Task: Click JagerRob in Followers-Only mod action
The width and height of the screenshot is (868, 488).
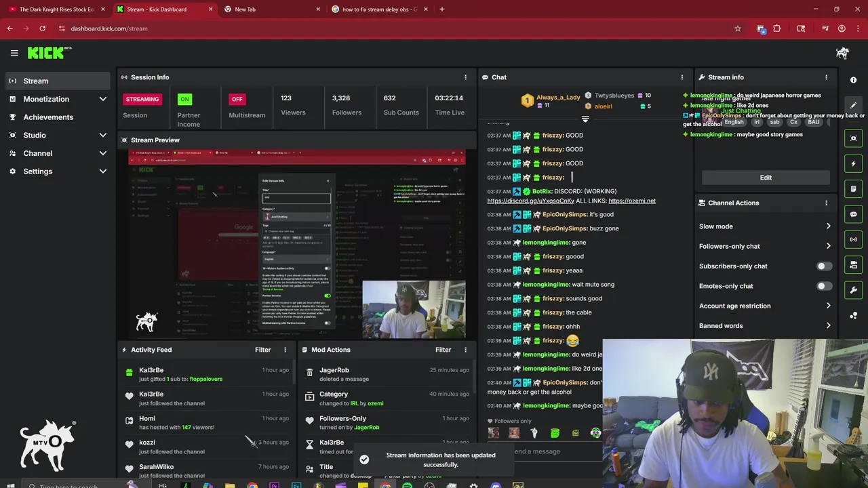Action: pyautogui.click(x=366, y=428)
